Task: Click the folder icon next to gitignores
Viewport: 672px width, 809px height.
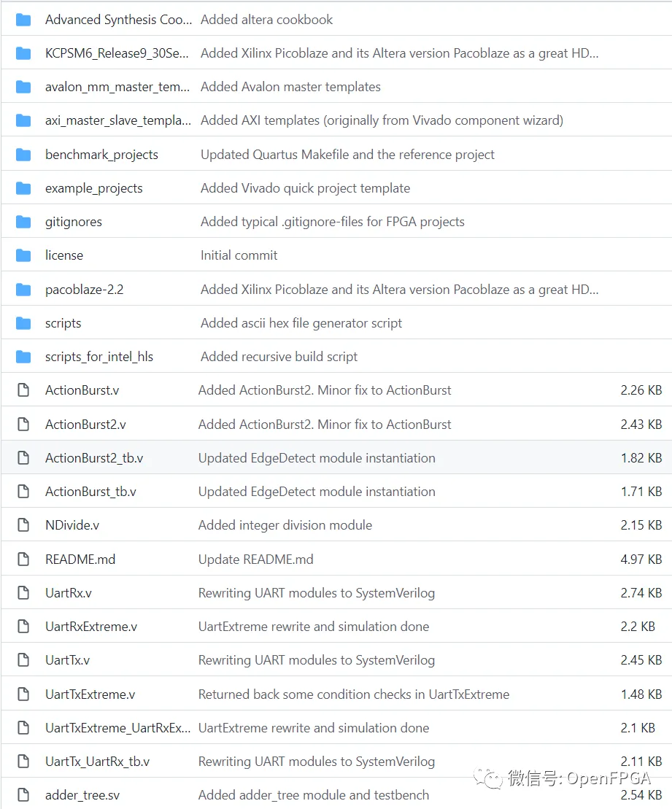Action: 23,222
